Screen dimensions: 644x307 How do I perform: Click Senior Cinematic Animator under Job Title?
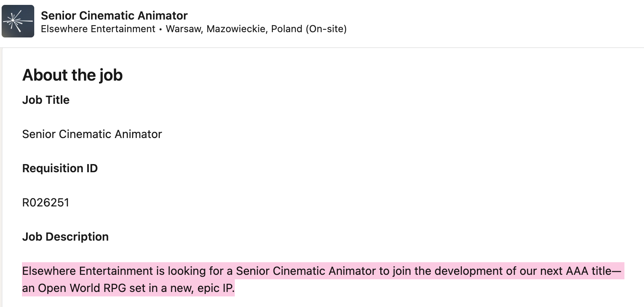(92, 134)
